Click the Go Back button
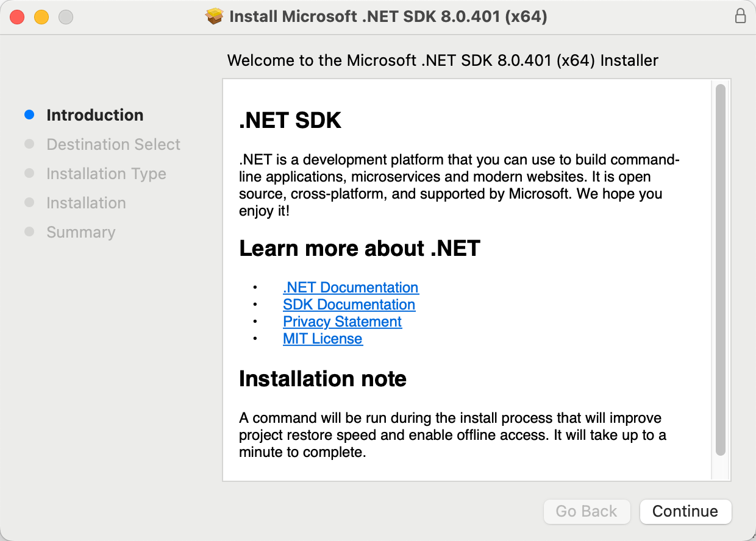 [x=586, y=511]
